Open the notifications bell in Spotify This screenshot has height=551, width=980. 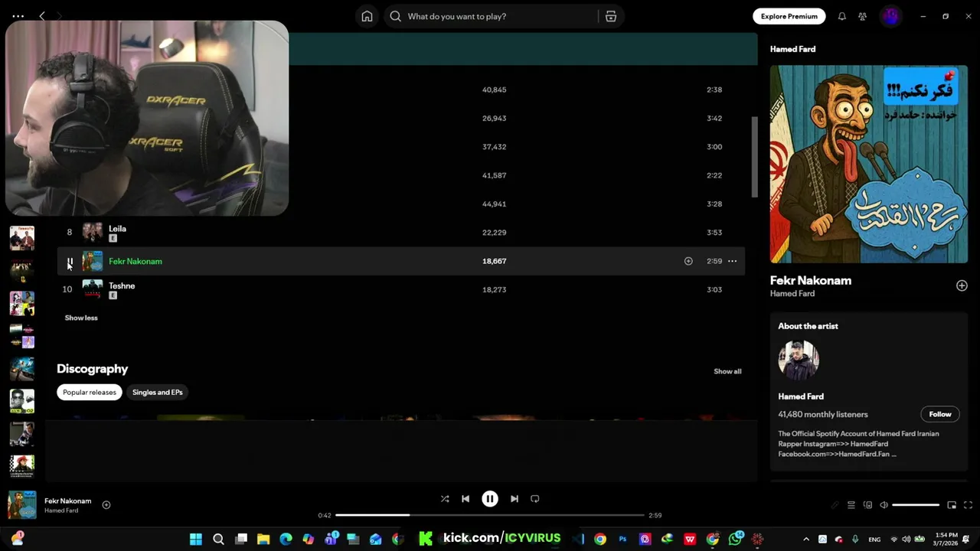tap(841, 16)
